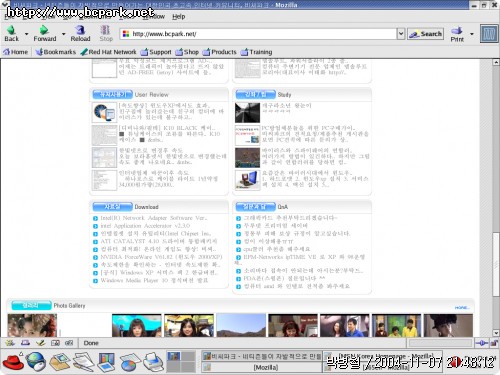
Task: Open intel Application Accelerator v2.3.0 link
Action: pyautogui.click(x=145, y=226)
